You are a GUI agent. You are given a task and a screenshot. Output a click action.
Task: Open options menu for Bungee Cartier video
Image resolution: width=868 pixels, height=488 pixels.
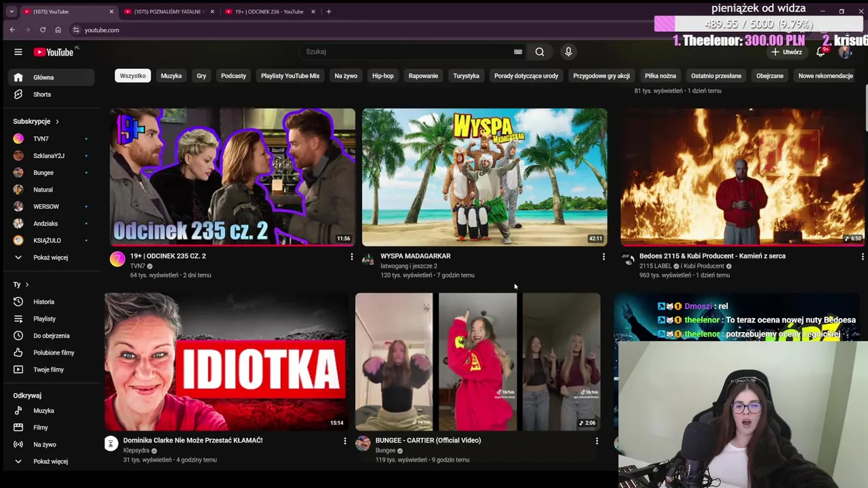pyautogui.click(x=597, y=441)
